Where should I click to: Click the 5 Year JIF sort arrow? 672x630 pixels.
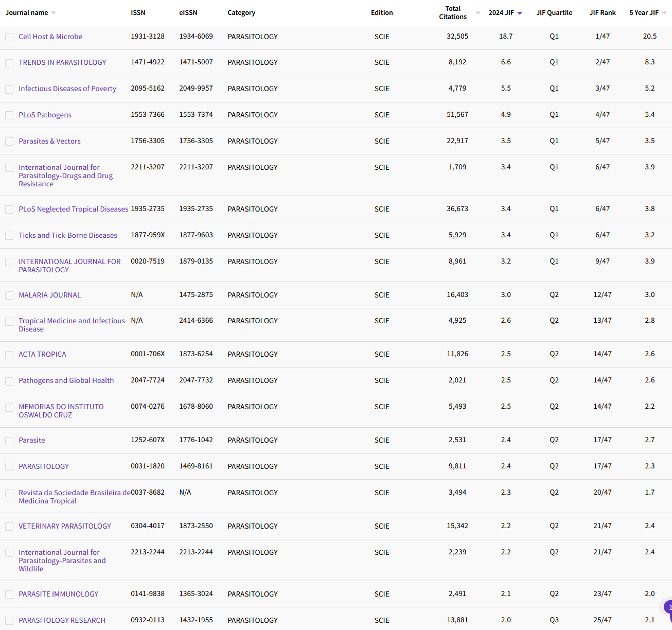pos(664,13)
